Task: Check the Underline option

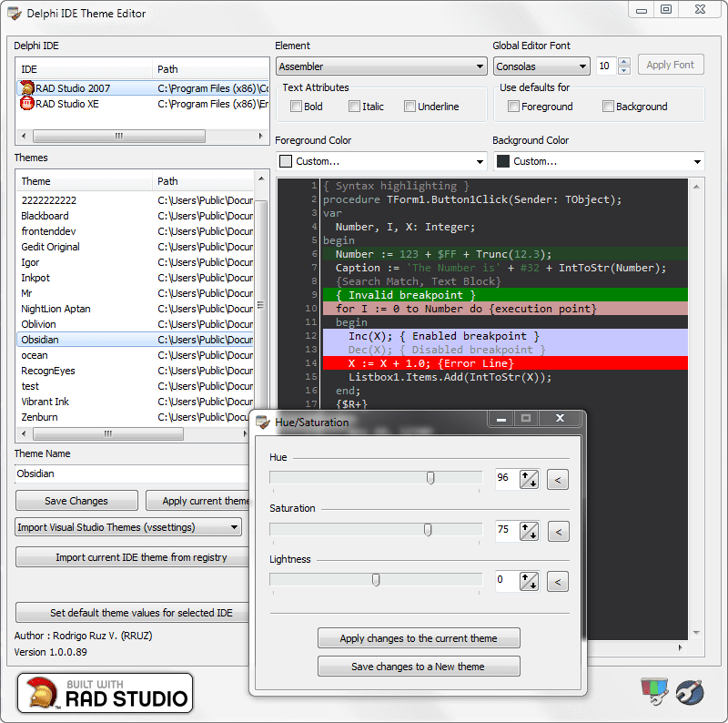Action: click(x=410, y=107)
